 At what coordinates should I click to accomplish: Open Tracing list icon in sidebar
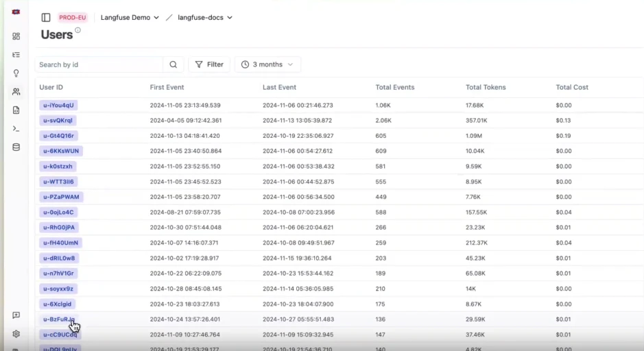[16, 55]
